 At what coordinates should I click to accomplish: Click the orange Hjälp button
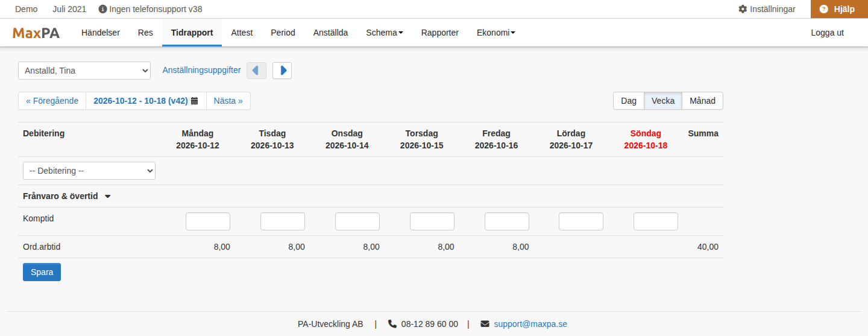[839, 9]
